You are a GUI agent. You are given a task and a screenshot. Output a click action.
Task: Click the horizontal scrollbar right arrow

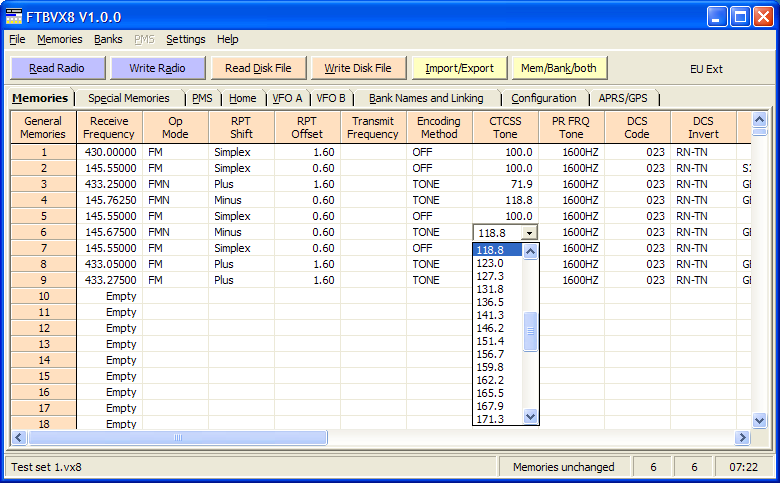[743, 437]
